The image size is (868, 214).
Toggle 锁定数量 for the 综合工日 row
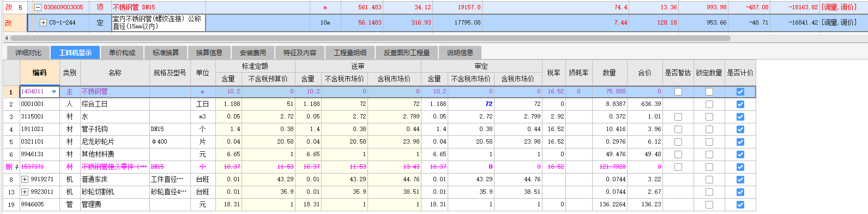point(709,104)
